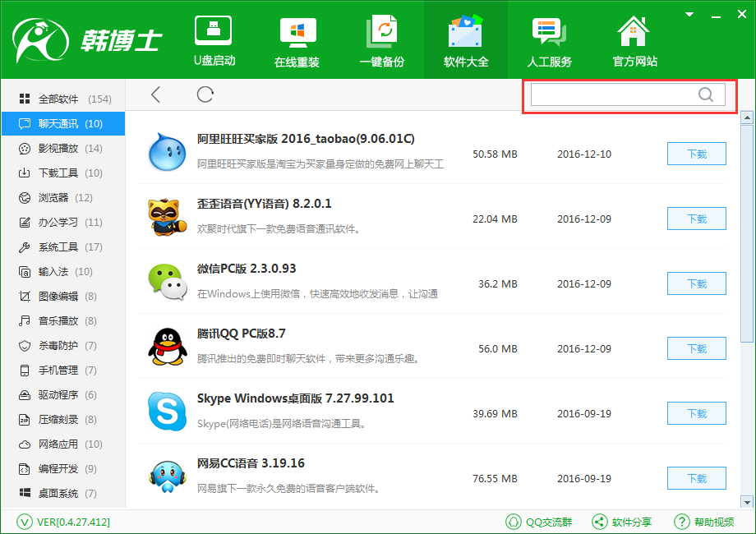Open the U盘启动 tool

pyautogui.click(x=214, y=41)
